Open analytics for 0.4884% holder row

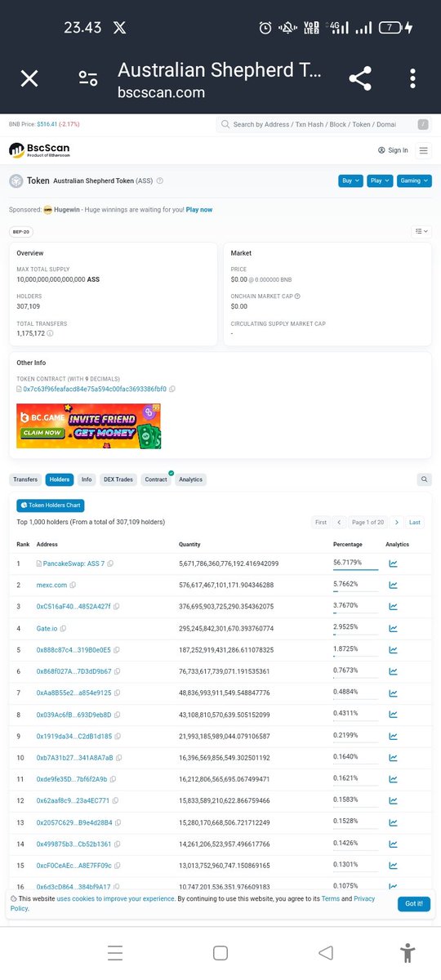tap(393, 693)
